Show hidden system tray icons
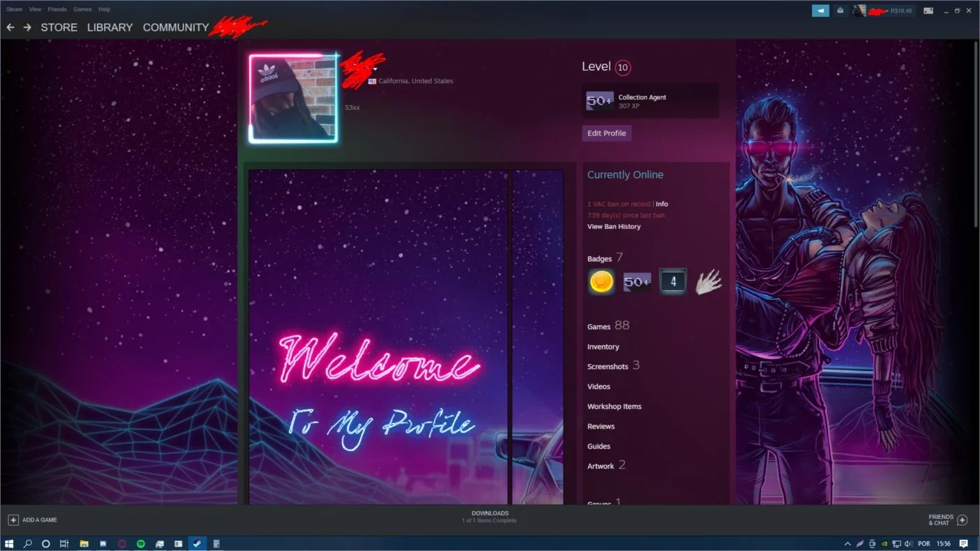The width and height of the screenshot is (980, 551). point(848,544)
